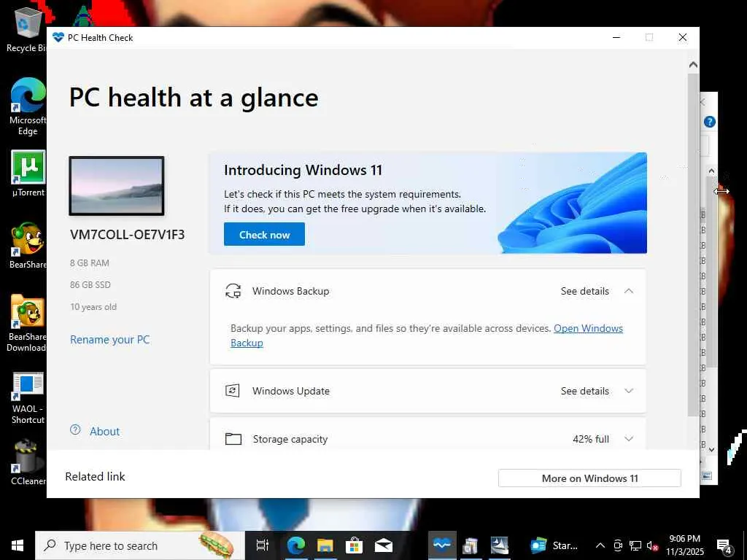This screenshot has height=560, width=747.
Task: Open the Mail app from the taskbar
Action: point(384,545)
